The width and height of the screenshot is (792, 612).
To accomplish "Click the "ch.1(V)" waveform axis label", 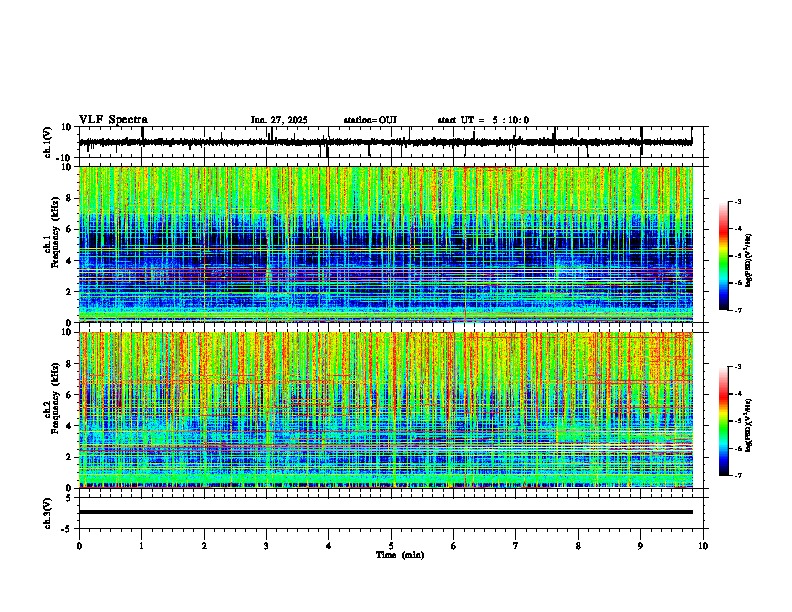I will [x=48, y=142].
